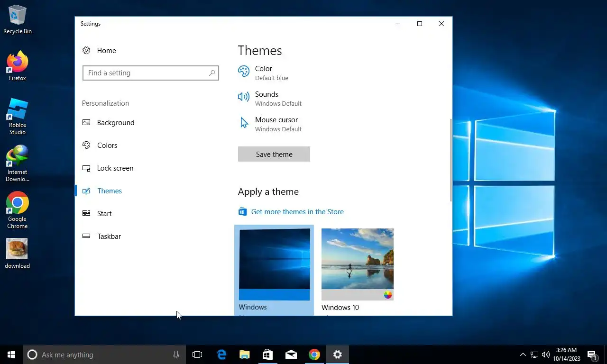Open Sounds speaker icon setting
Viewport: 607px width, 364px height.
[x=244, y=97]
